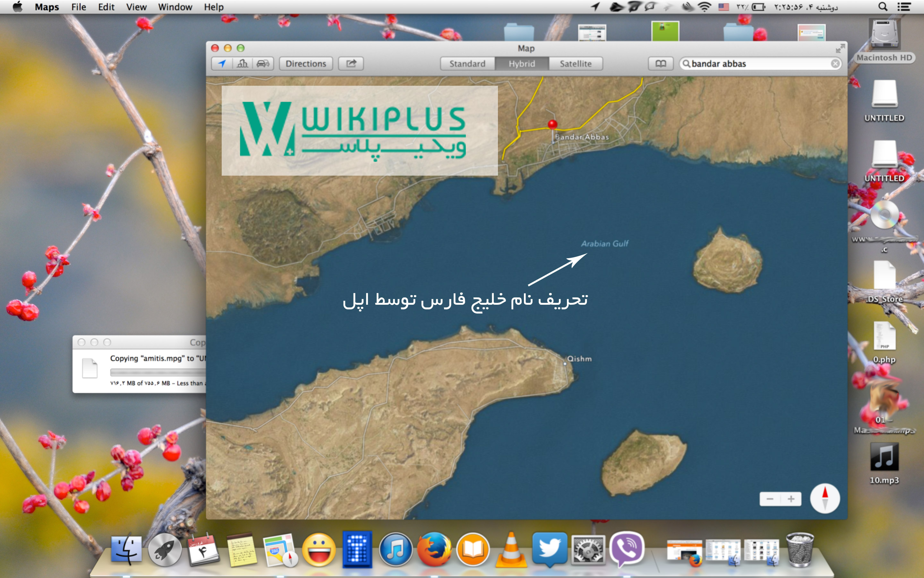The image size is (924, 578).
Task: Open Maps icon in the Dock
Action: [x=280, y=550]
